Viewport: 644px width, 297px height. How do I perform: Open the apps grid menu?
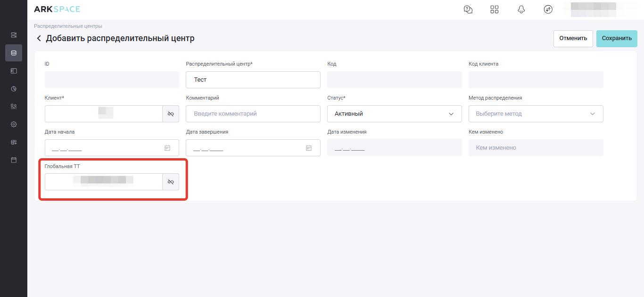(495, 9)
